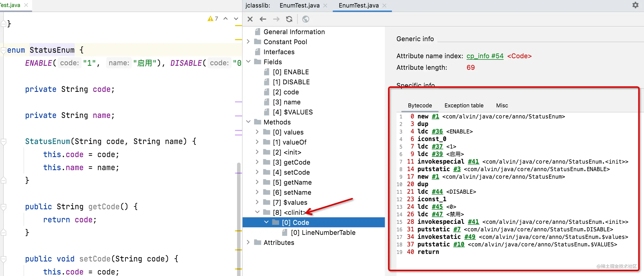Viewport: 644px width, 276px height.
Task: Follow the cp_info #54 link
Action: coord(485,56)
